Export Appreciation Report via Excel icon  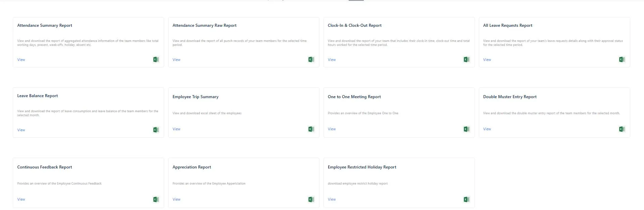[x=311, y=199]
